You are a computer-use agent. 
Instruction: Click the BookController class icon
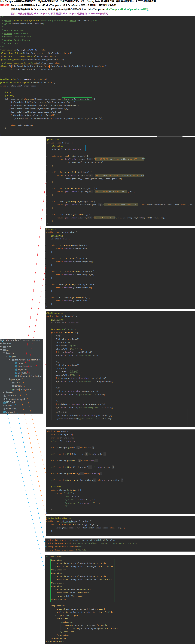click(x=16, y=366)
